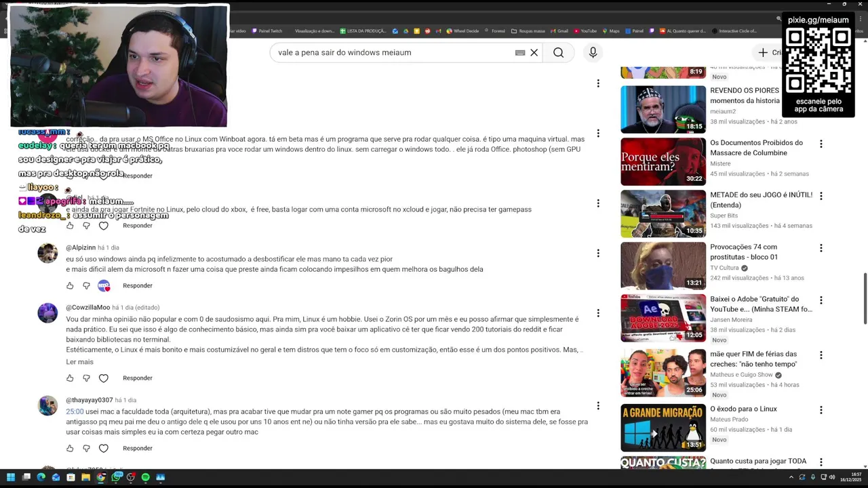Like the Fortnite no Linux comment
Image resolution: width=868 pixels, height=488 pixels.
pos(70,226)
